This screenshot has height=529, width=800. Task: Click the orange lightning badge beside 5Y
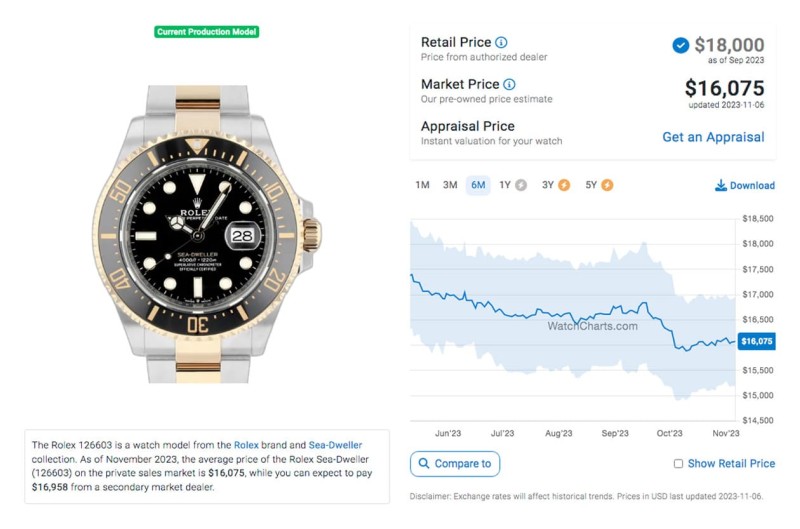(x=607, y=185)
